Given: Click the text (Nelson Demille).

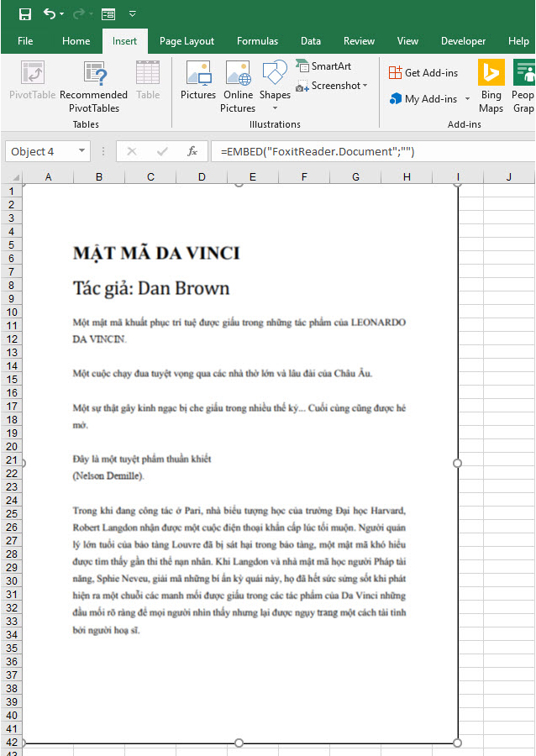Looking at the screenshot, I should coord(108,476).
